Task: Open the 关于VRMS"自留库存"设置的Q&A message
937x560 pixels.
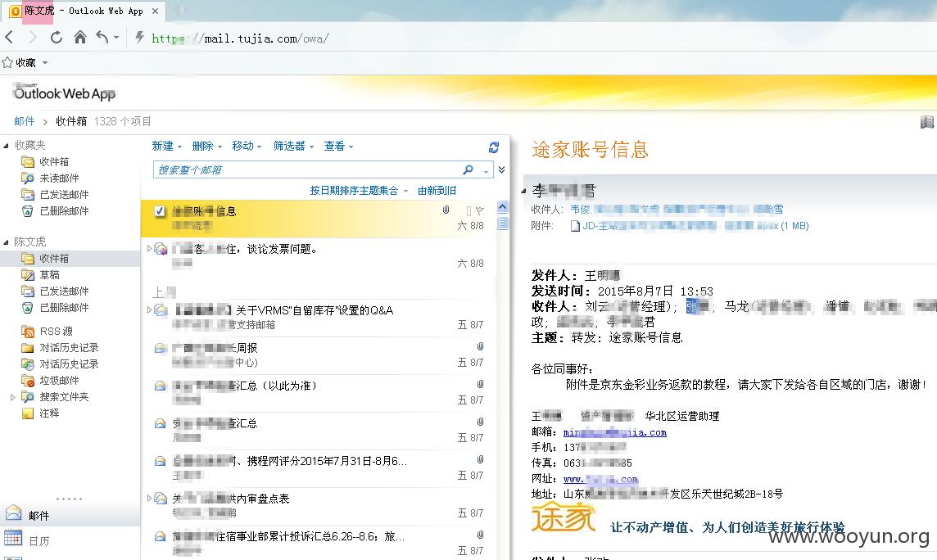Action: 317,318
